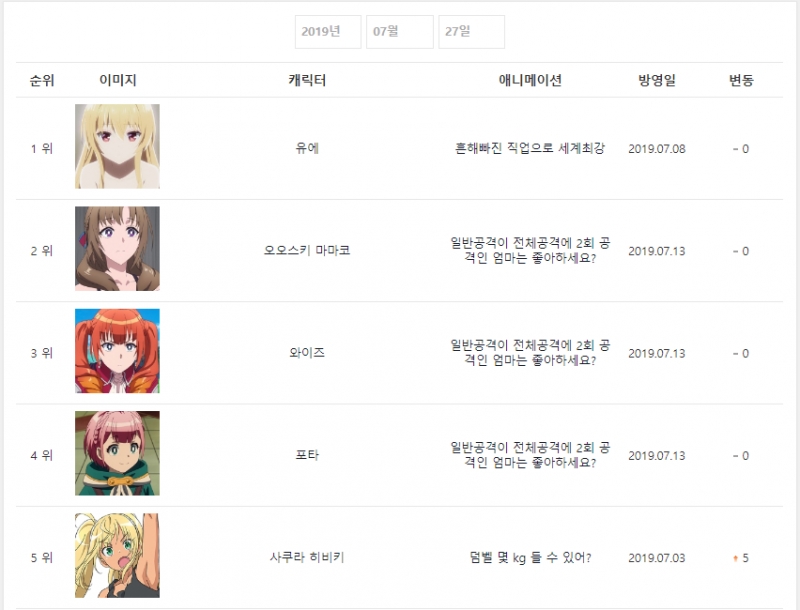Screen dimensions: 800x610
Task: Select the 포타 character name
Action: pos(307,455)
